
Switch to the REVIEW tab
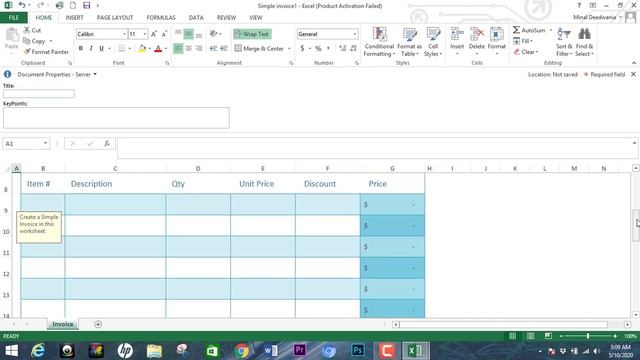[x=226, y=18]
